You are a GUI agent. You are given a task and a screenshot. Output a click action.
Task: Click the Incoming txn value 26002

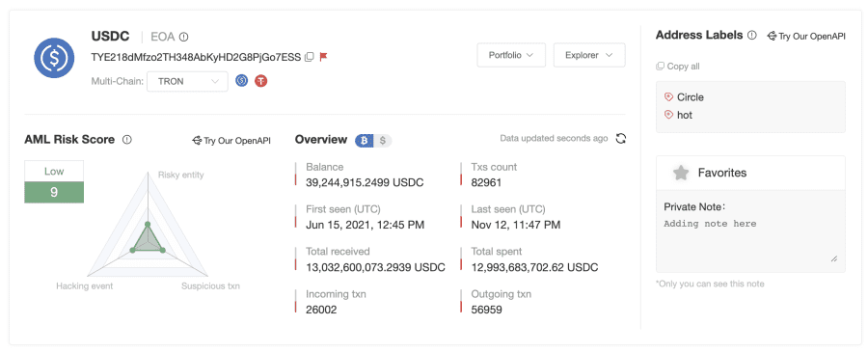(x=321, y=310)
